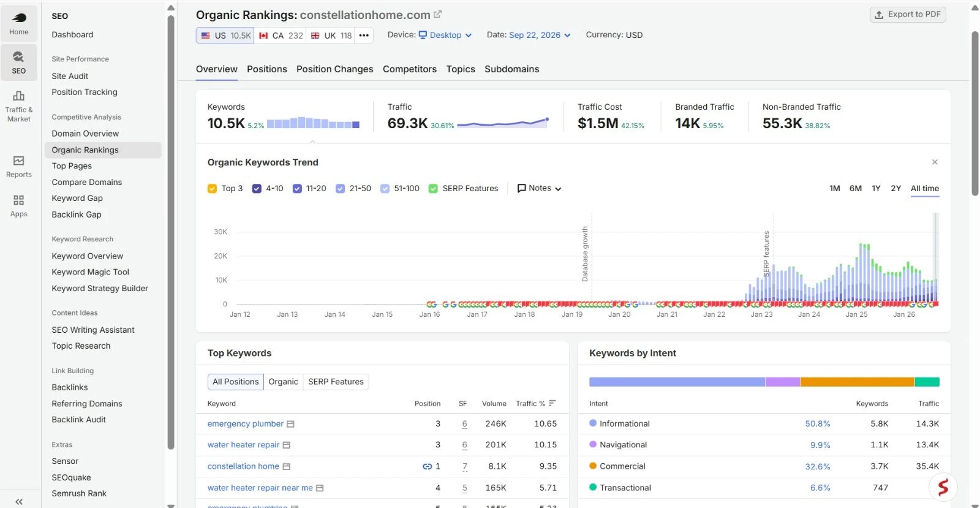This screenshot has height=508, width=980.
Task: Click Traffic % sort icon
Action: [552, 403]
